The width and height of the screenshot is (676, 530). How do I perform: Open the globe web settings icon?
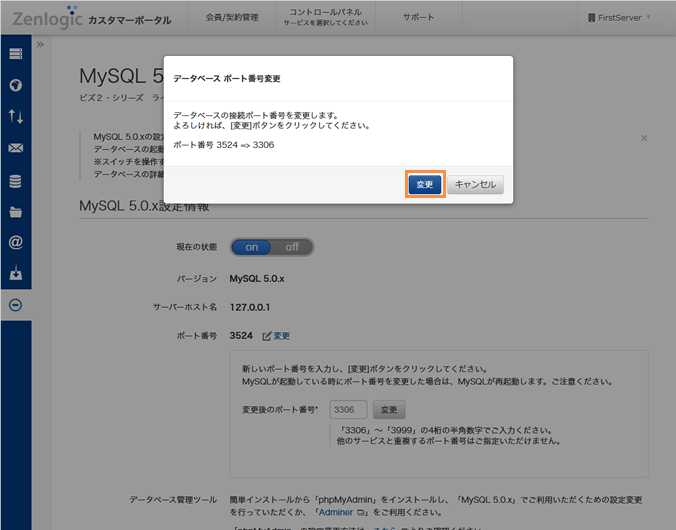15,85
